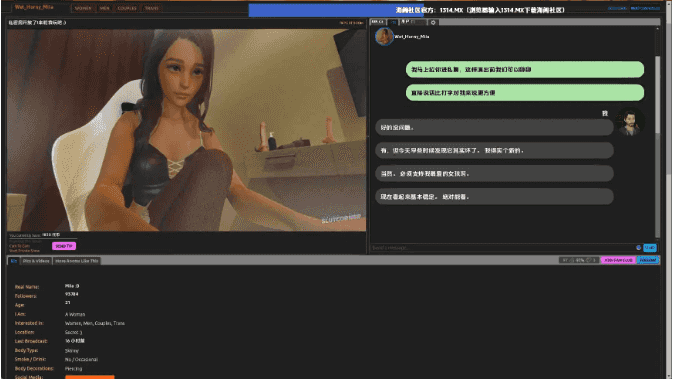Open the COUPLES category tab

(127, 8)
